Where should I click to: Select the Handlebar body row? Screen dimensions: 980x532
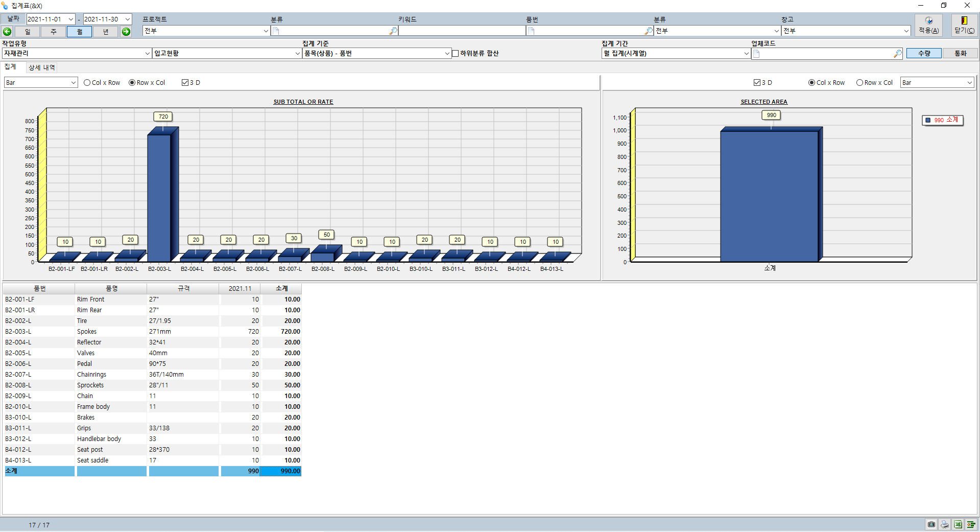(152, 439)
